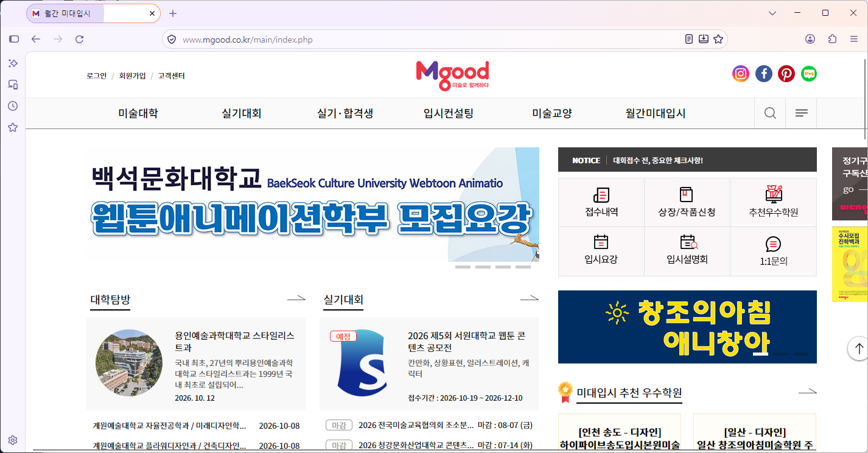868x453 pixels.
Task: Click the scroll-to-top arrow button
Action: tap(858, 348)
